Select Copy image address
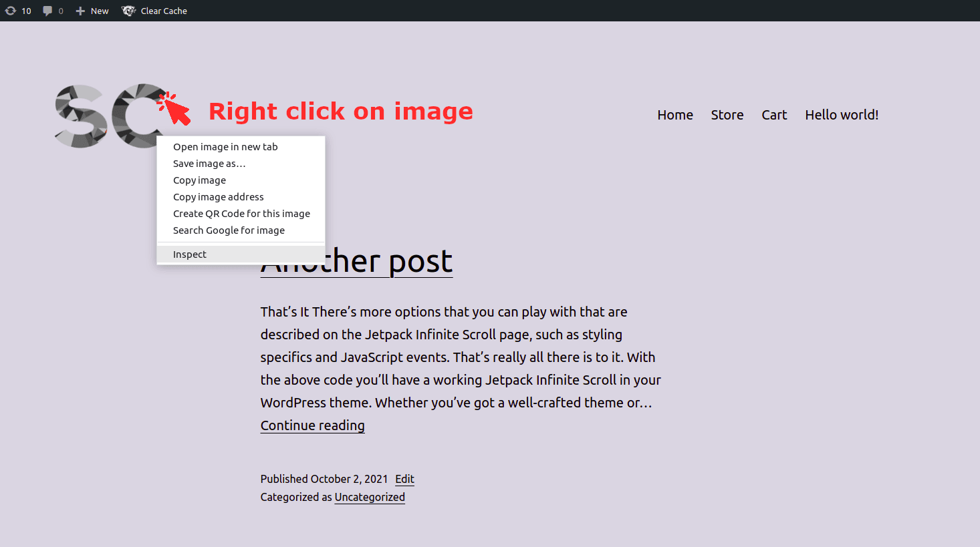The width and height of the screenshot is (980, 547). 241,197
